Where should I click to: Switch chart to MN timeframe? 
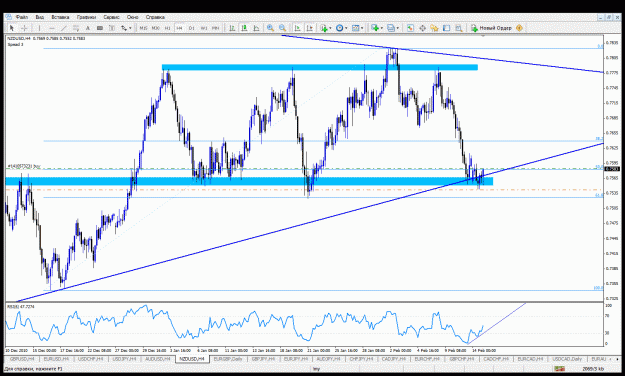click(x=216, y=28)
